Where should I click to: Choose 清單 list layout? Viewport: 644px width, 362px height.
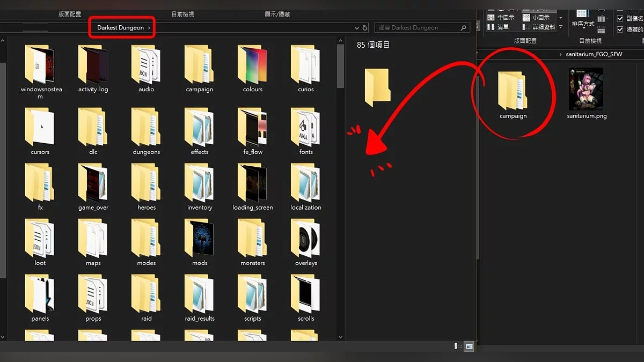498,27
